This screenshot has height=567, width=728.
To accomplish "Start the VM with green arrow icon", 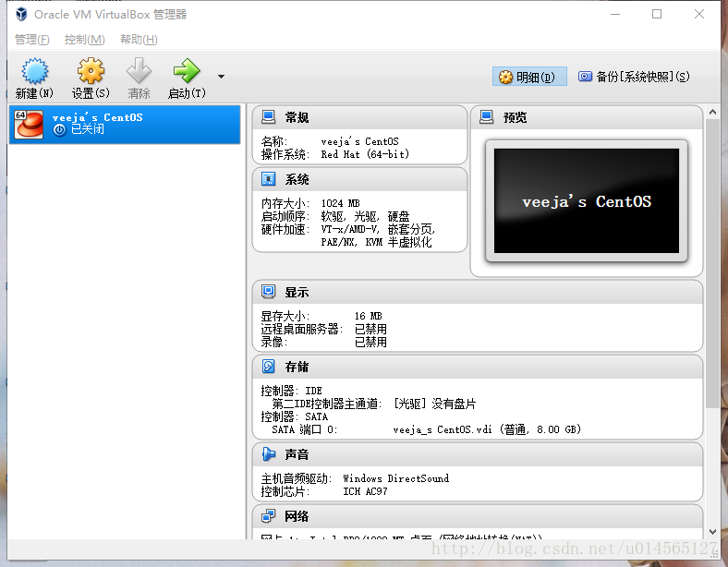I will [x=187, y=70].
